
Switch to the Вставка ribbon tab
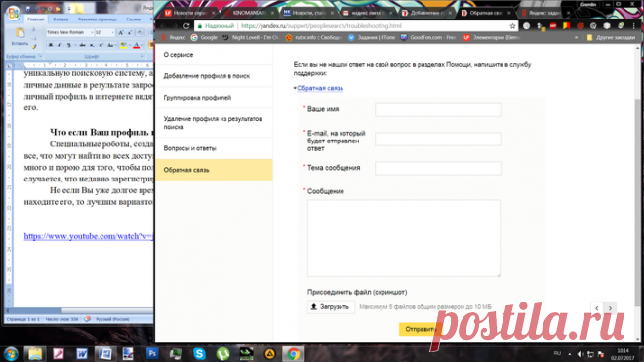pos(60,20)
